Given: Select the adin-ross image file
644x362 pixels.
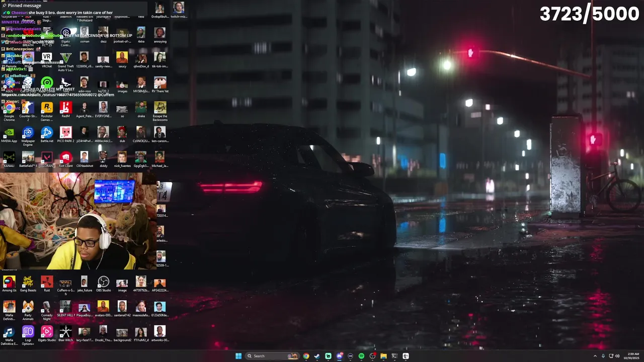Looking at the screenshot, I should 85,85.
